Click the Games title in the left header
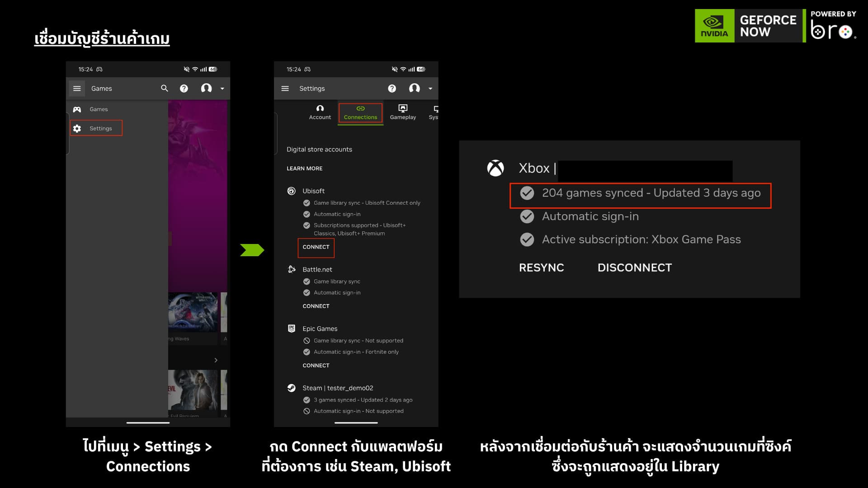 coord(102,89)
